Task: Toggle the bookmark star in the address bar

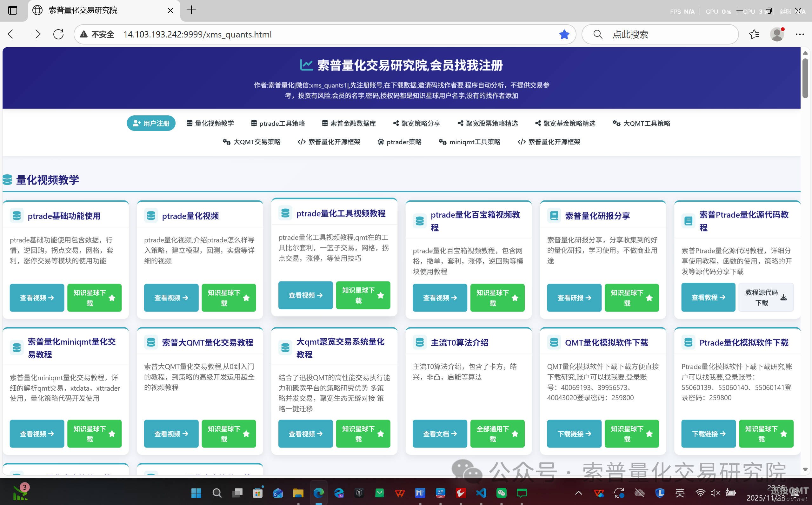Action: point(564,34)
